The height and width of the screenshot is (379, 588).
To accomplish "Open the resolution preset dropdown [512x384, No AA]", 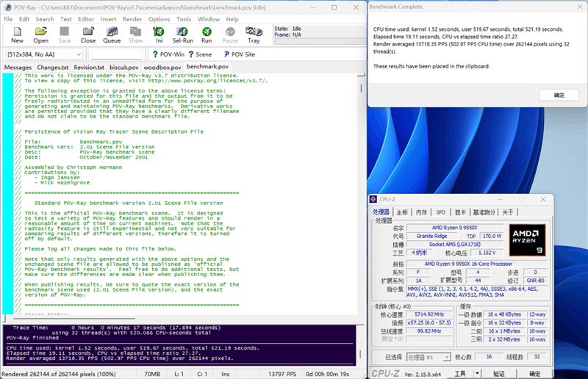I will click(x=44, y=54).
